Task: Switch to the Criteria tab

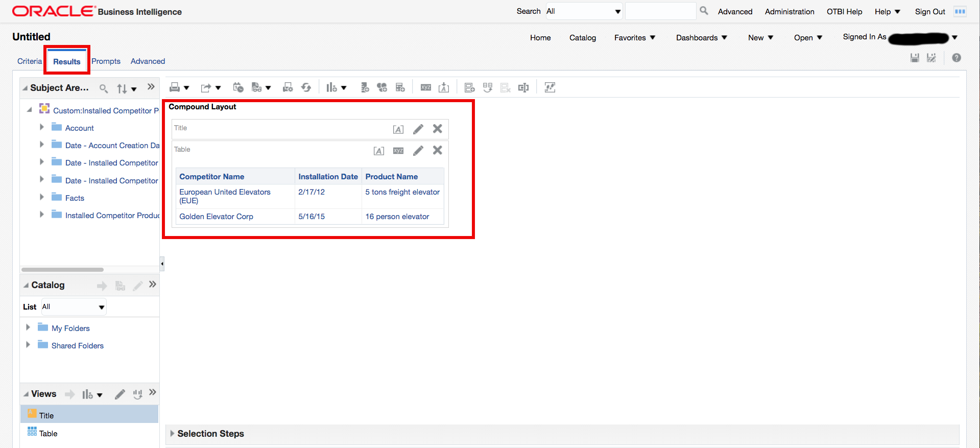Action: pos(30,61)
